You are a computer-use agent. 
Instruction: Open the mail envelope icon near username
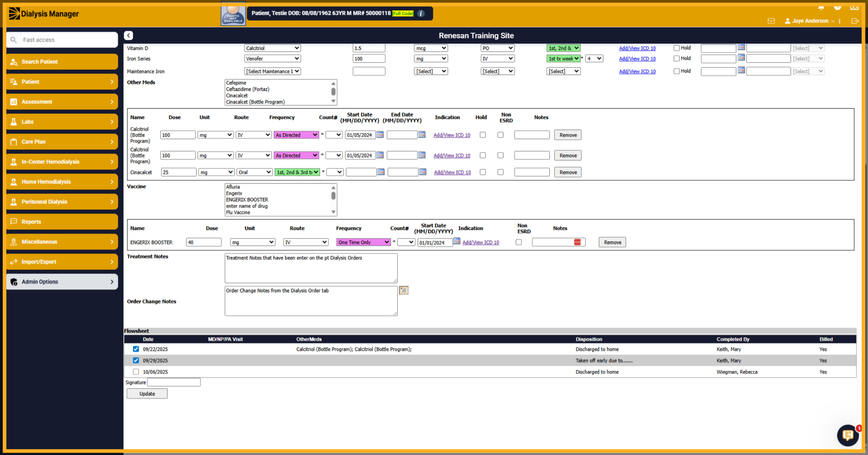771,21
